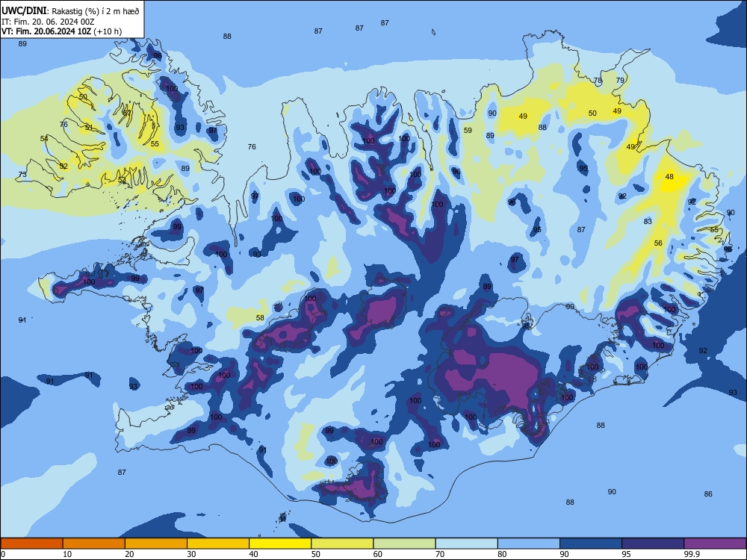Screen dimensions: 747x560
Task: Click the humidity value 83 on the map
Action: (x=648, y=222)
